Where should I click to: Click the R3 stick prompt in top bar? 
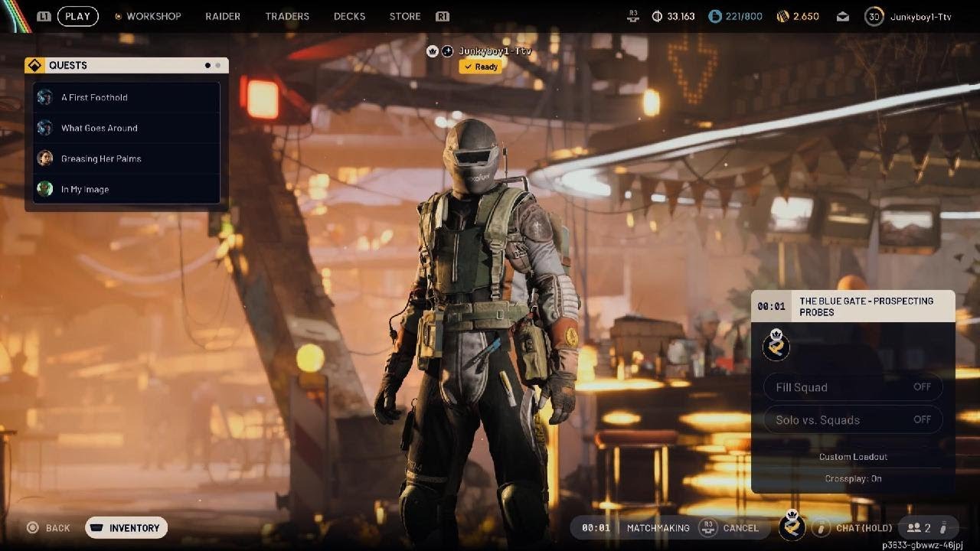pyautogui.click(x=632, y=16)
